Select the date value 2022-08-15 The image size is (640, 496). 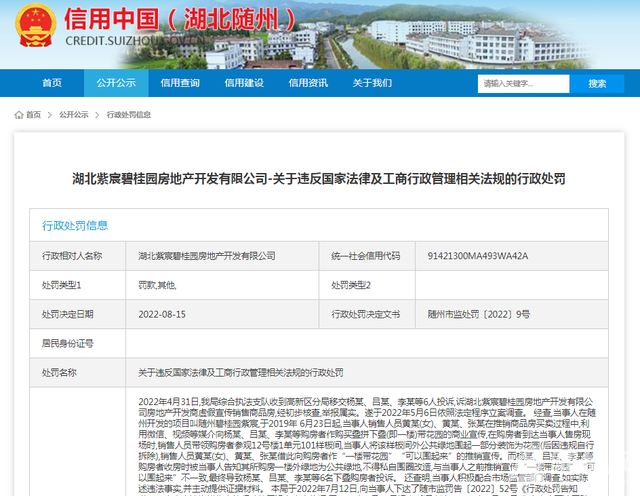[x=222, y=314]
